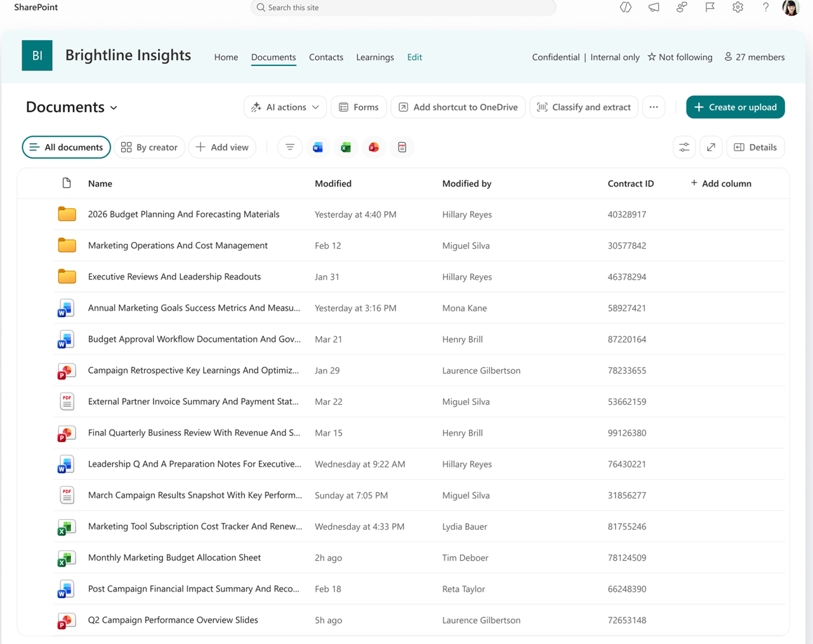Viewport: 813px width, 644px height.
Task: Filter documents by PowerPoint file type
Action: [x=374, y=147]
